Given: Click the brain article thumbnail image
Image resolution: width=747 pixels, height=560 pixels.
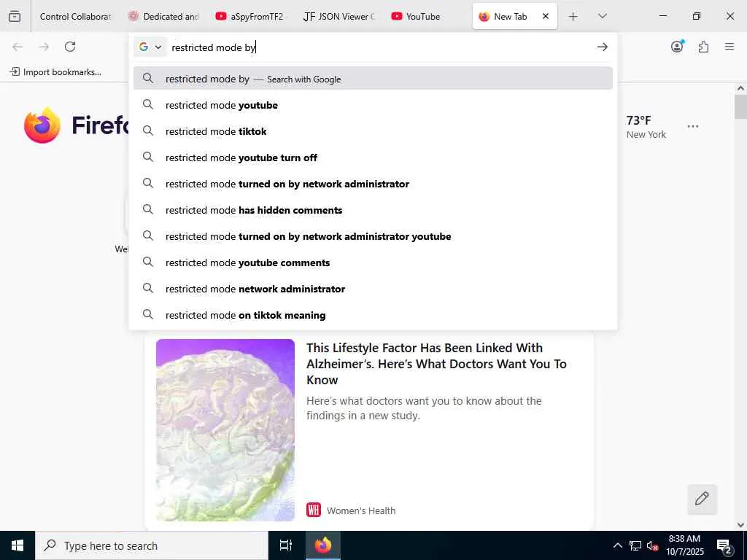Looking at the screenshot, I should tap(225, 430).
